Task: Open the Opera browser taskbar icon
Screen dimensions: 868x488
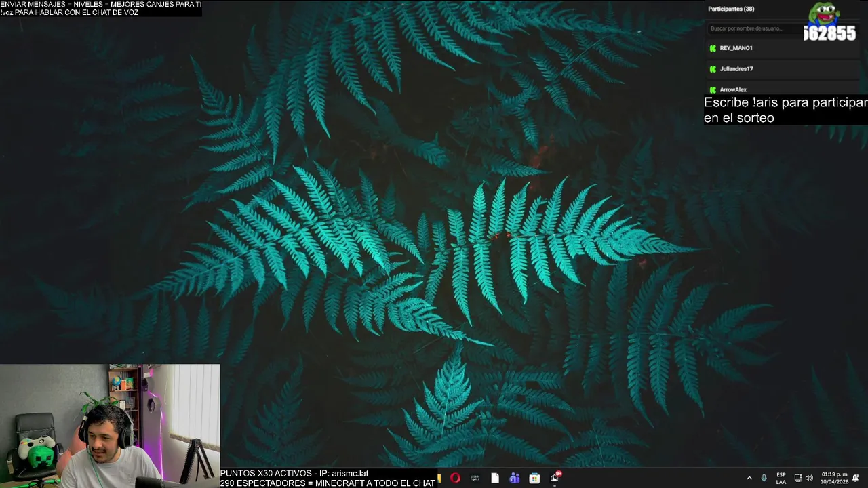Action: click(455, 478)
